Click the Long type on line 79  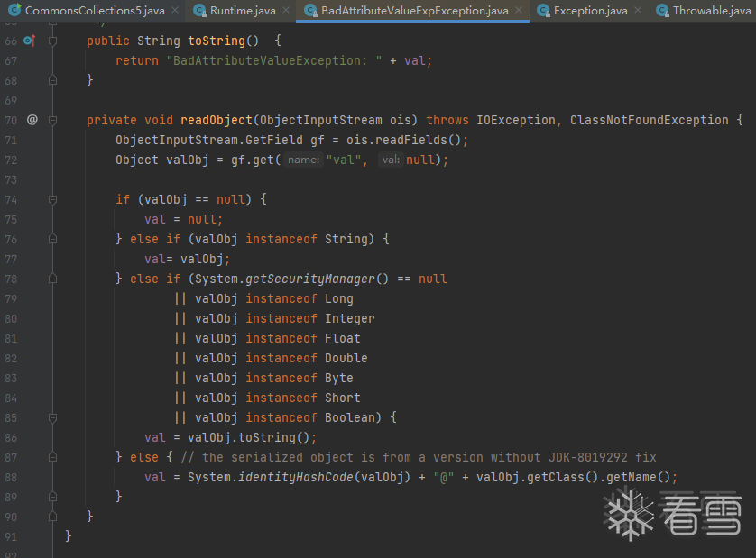339,298
